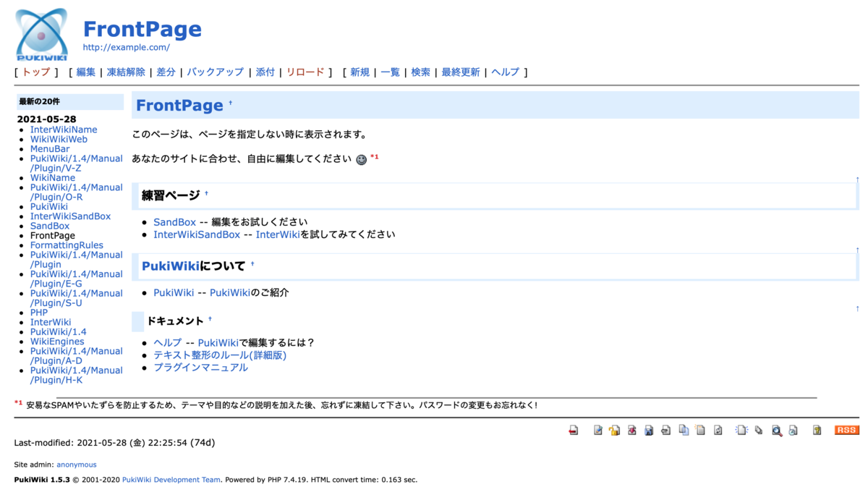Open WikiName in the sidebar list
868x487 pixels.
pyautogui.click(x=53, y=178)
